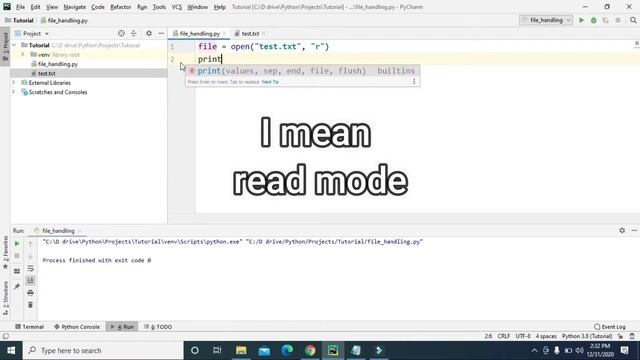Click the Locate/Select Opened File icon

coord(121,33)
